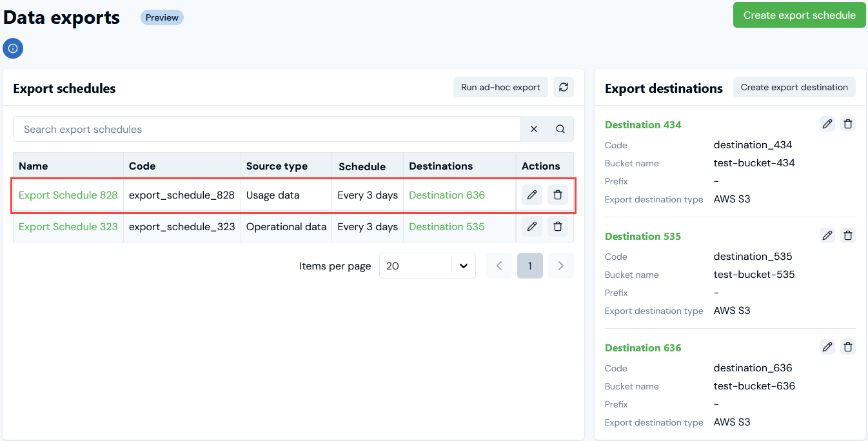Refresh the export schedules list
The height and width of the screenshot is (441, 868).
[x=563, y=87]
